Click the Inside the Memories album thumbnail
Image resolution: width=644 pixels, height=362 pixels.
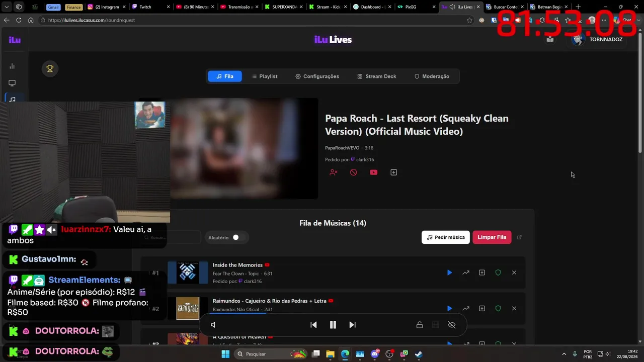pos(188,273)
